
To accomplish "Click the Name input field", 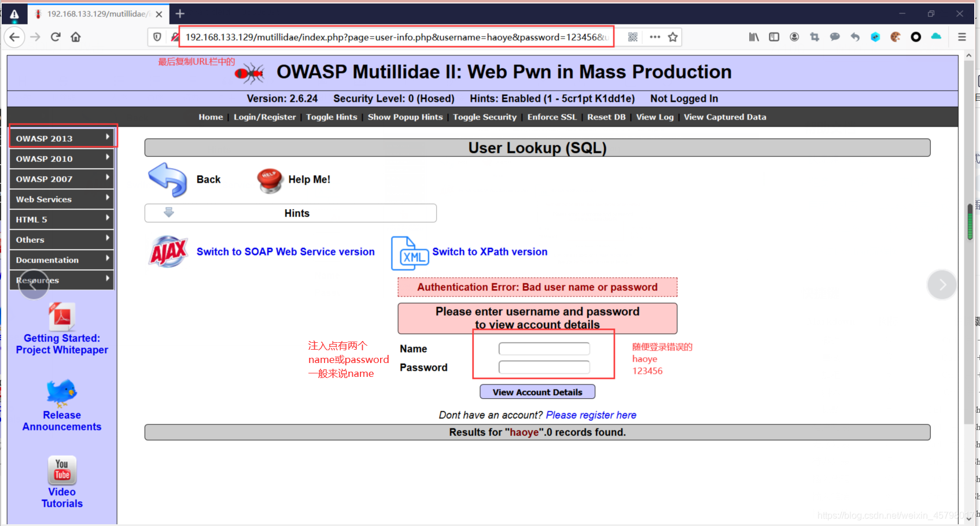I will tap(544, 349).
